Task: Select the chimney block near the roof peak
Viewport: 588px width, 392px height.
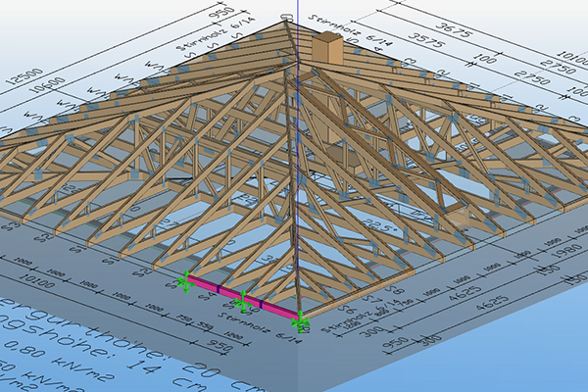Action: tap(327, 47)
